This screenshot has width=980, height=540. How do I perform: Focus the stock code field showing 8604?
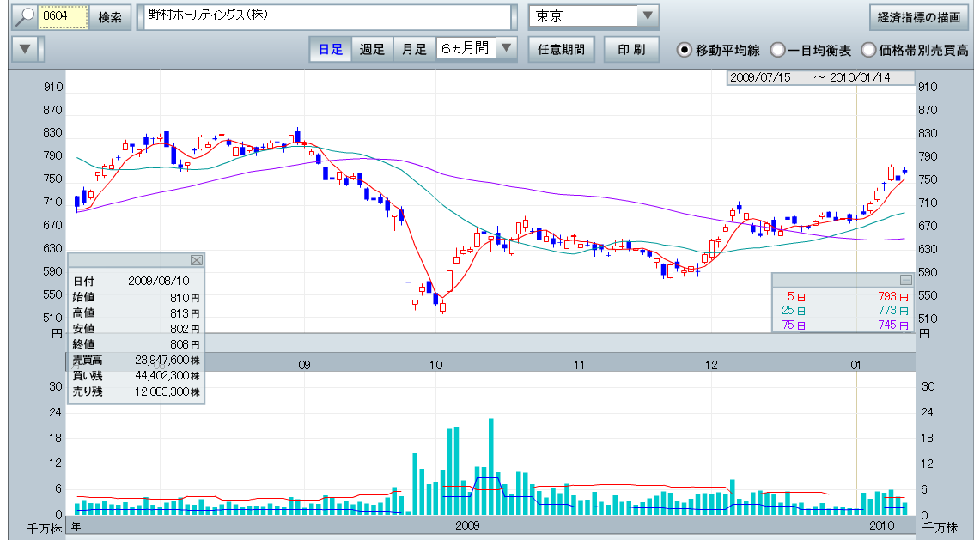pos(64,17)
